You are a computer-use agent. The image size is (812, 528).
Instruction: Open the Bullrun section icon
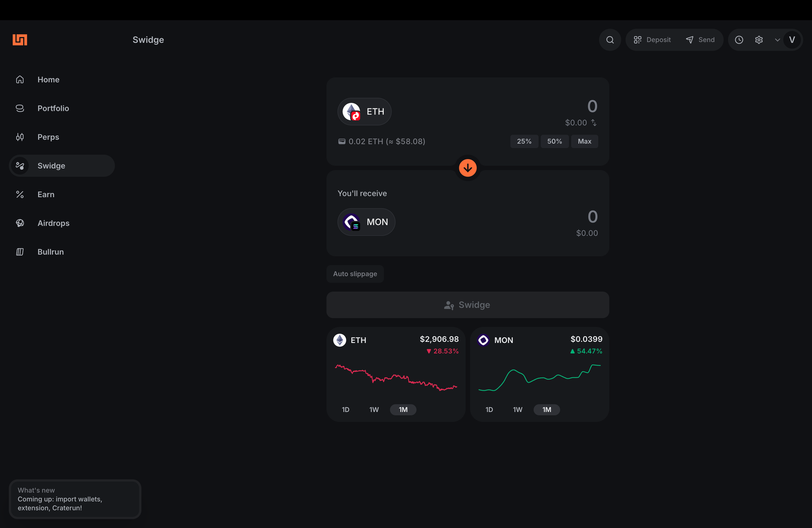tap(20, 252)
